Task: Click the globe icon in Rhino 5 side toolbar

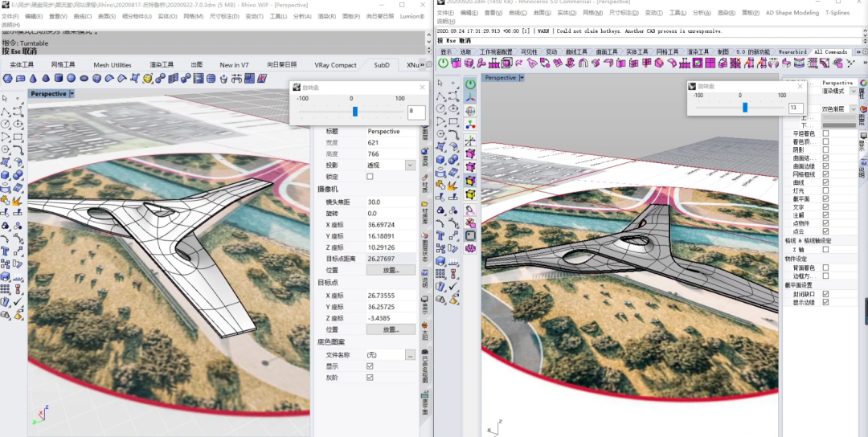Action: [470, 111]
